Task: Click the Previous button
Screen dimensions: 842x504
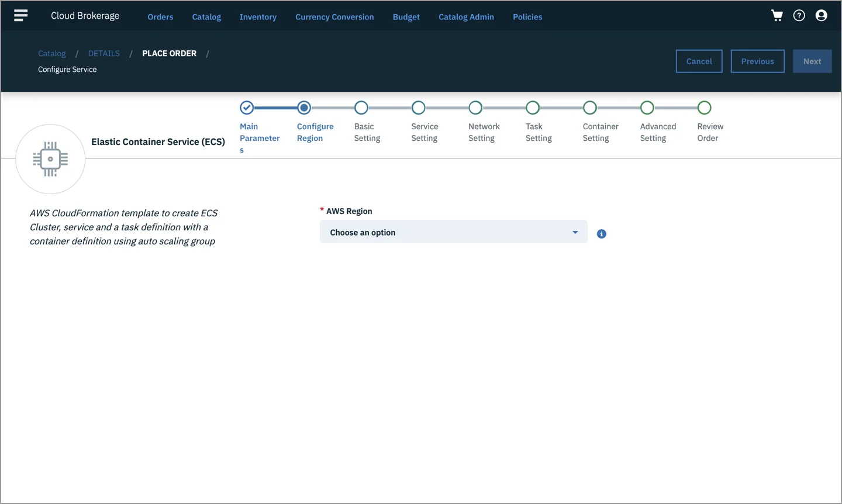Action: [x=758, y=61]
